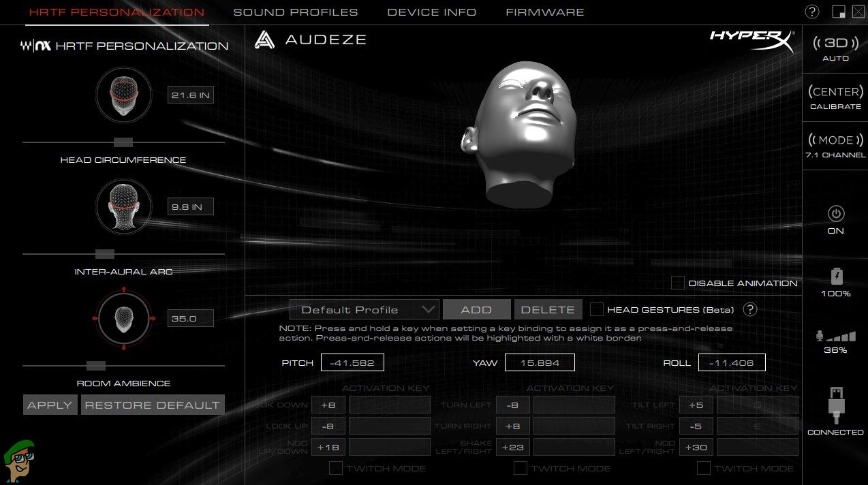Switch to HRTF PERSONALIZATION tab
The image size is (868, 485).
coord(117,12)
